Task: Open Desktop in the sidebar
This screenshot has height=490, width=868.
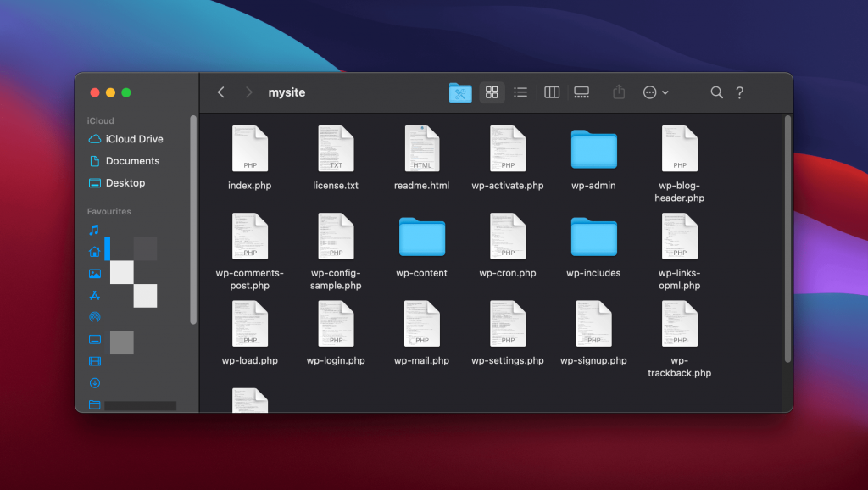Action: (117, 183)
